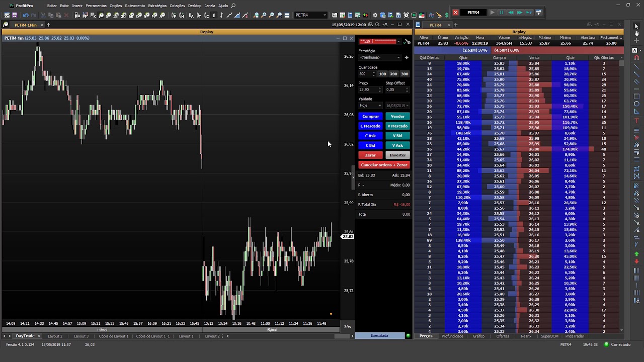The height and width of the screenshot is (362, 644).
Task: Select the daily (D) timeframe toolbar icon
Action: tap(139, 15)
